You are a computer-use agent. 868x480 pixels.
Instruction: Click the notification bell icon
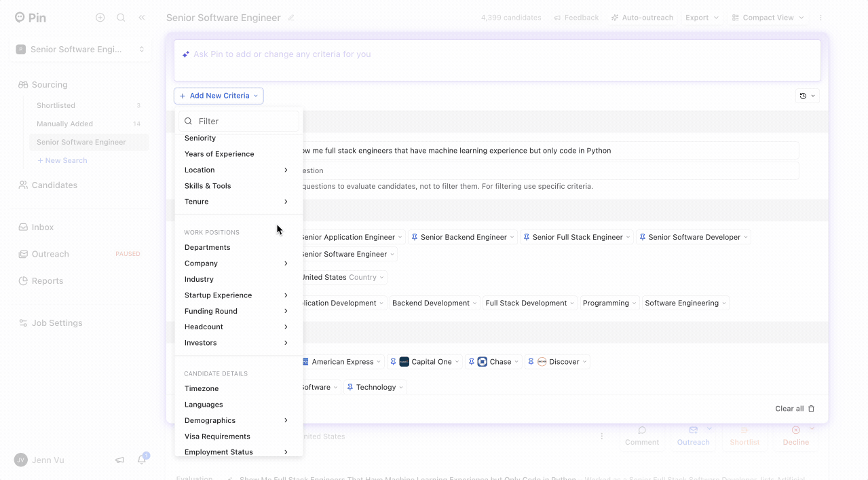142,460
